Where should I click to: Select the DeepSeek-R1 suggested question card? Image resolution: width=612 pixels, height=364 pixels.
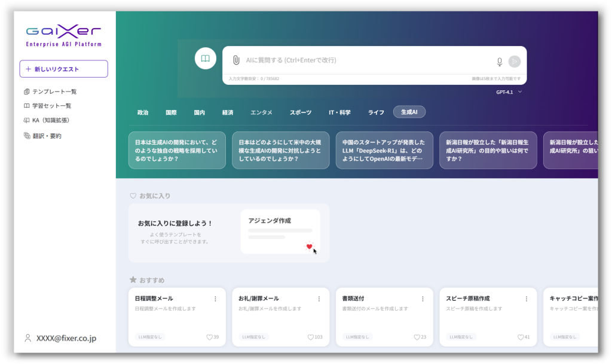[x=384, y=151]
